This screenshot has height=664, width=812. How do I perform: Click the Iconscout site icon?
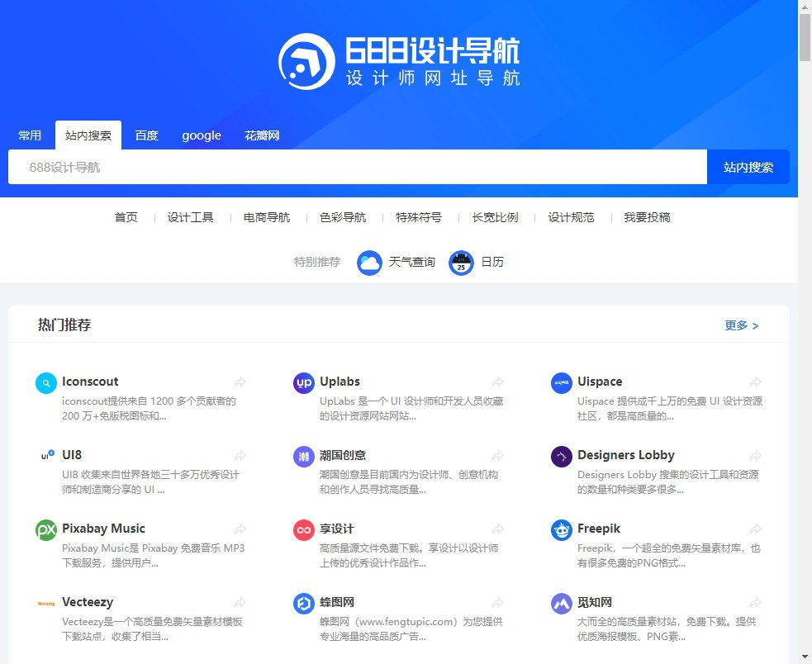[46, 383]
